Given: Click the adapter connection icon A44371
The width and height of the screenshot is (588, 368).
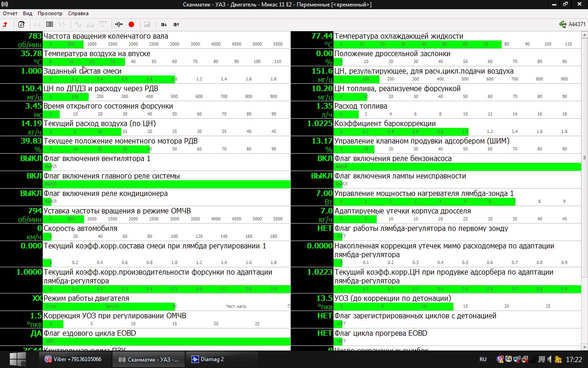Looking at the screenshot, I should pyautogui.click(x=572, y=24).
